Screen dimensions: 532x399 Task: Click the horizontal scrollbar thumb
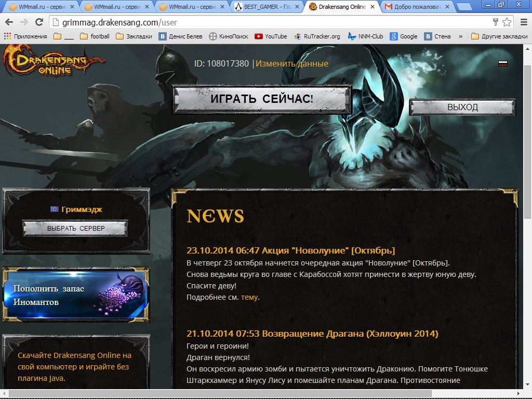220,394
